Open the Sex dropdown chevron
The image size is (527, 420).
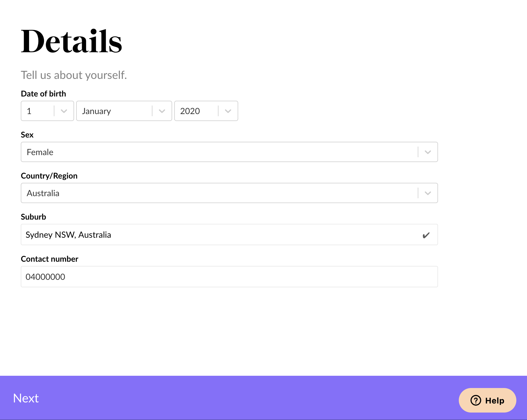pos(428,152)
